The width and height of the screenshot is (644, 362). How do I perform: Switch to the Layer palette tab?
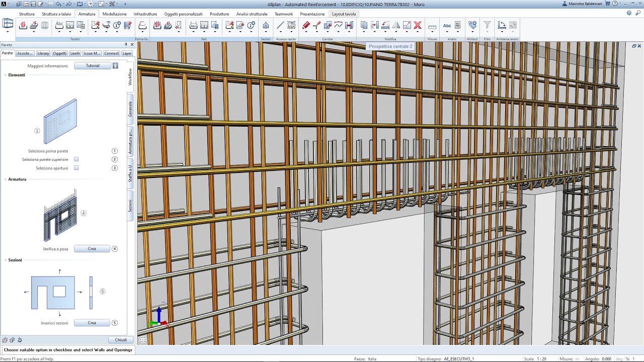point(127,53)
